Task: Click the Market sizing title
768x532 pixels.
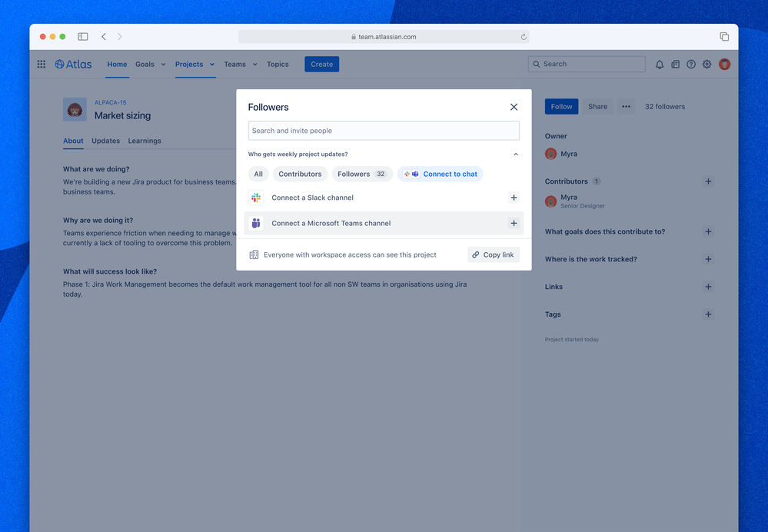Action: click(x=122, y=115)
